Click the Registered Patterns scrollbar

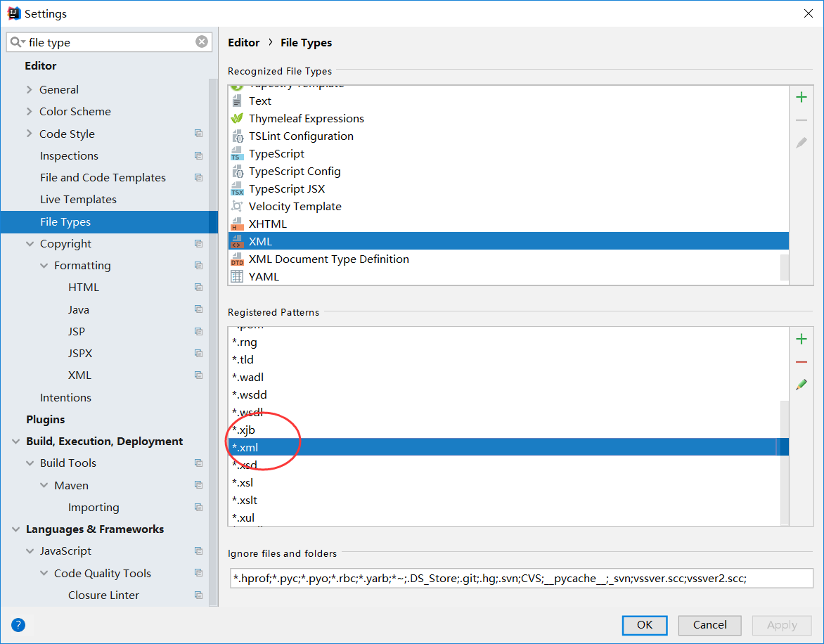tap(785, 462)
